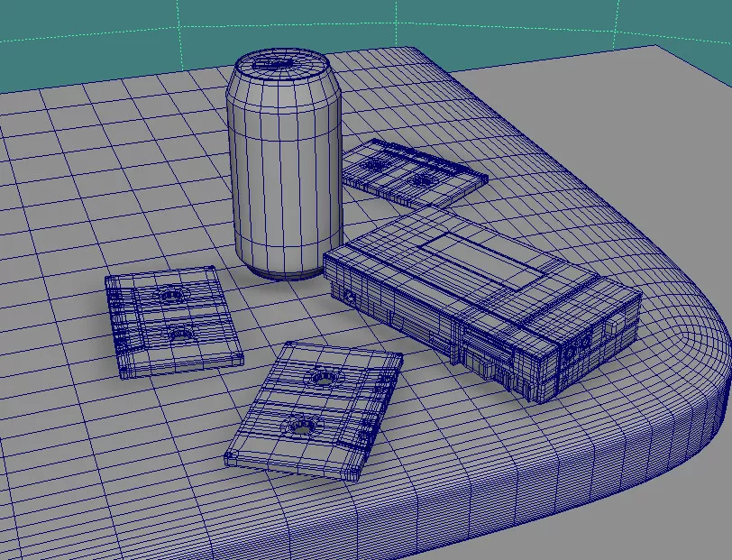This screenshot has width=732, height=560.
Task: Select the cassette tape behind the can
Action: click(x=413, y=171)
